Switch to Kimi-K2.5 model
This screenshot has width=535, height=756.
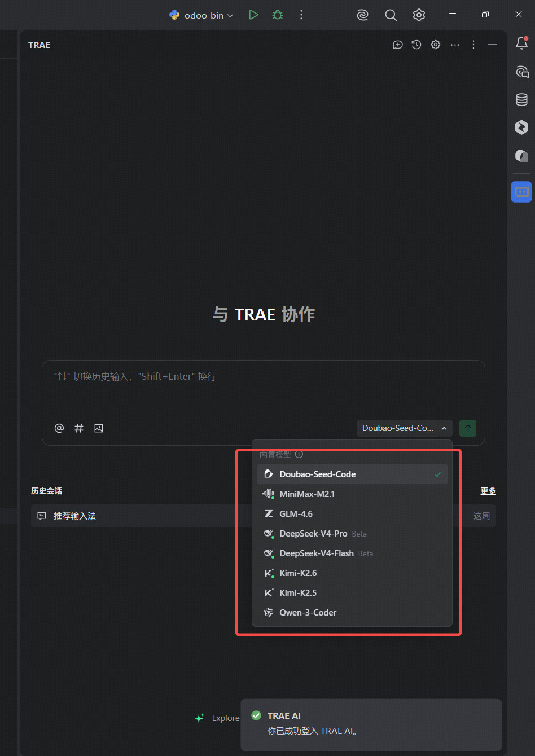click(x=352, y=593)
